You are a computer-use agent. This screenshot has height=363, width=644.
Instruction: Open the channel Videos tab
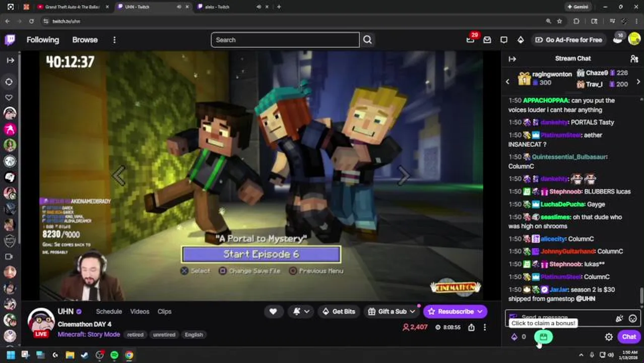140,312
